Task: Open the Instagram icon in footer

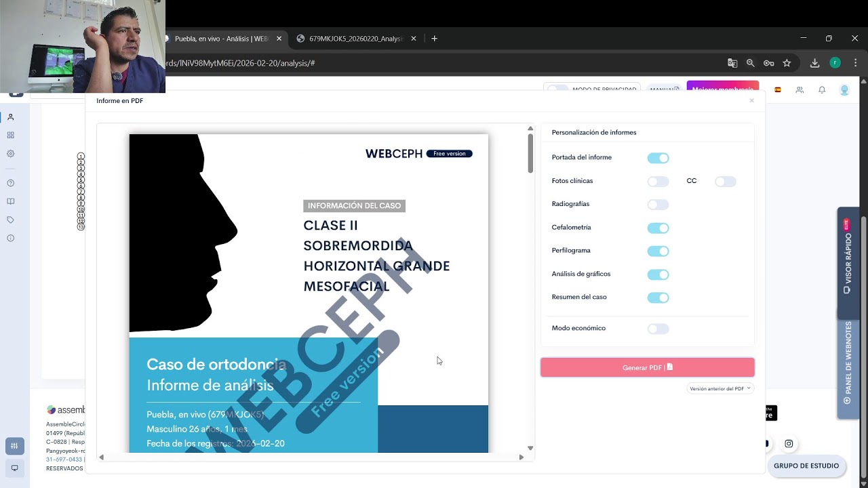Action: 789,444
